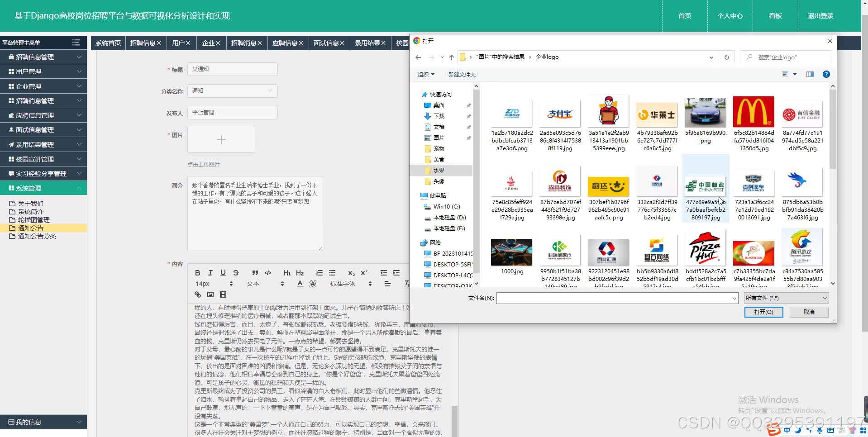The image size is (868, 437).
Task: Go up one folder level in dialog
Action: [452, 57]
